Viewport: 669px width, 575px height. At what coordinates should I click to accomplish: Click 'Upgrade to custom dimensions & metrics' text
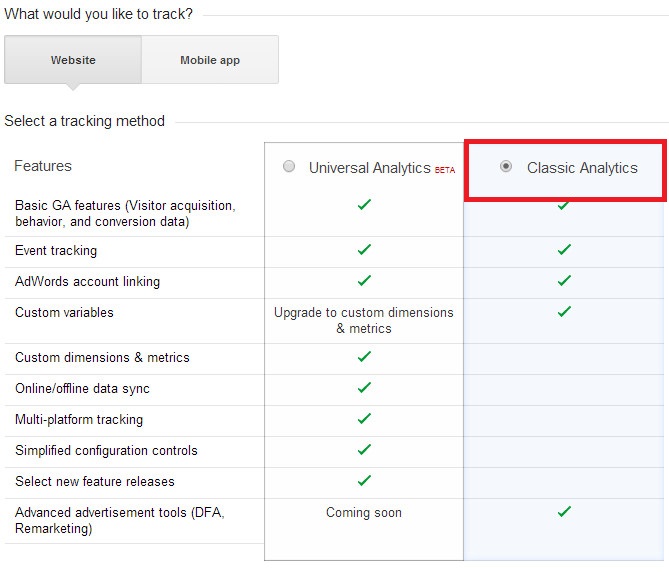click(x=364, y=320)
